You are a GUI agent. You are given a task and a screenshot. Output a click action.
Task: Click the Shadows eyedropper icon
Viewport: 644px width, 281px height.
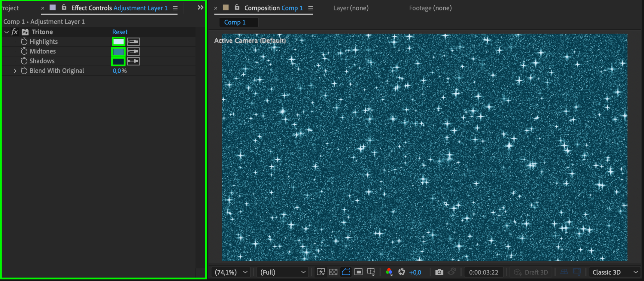click(x=133, y=61)
